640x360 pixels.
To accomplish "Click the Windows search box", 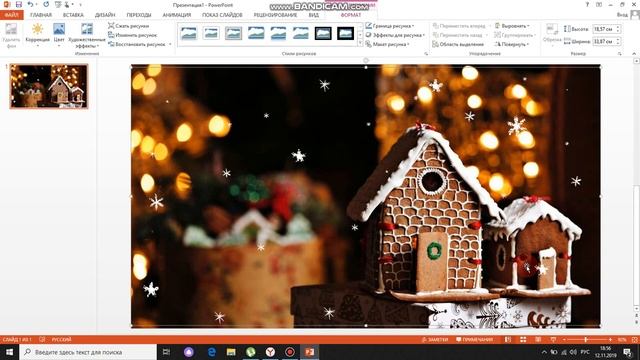I will (88, 352).
